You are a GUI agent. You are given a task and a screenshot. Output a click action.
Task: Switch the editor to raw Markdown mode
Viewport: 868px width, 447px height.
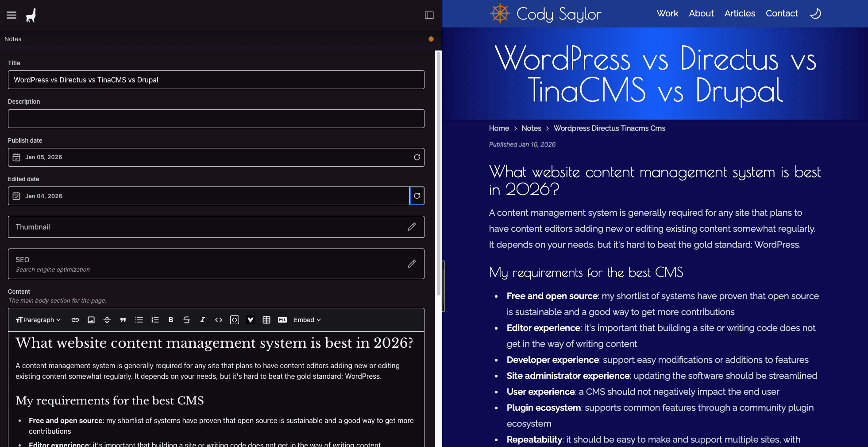coord(282,320)
